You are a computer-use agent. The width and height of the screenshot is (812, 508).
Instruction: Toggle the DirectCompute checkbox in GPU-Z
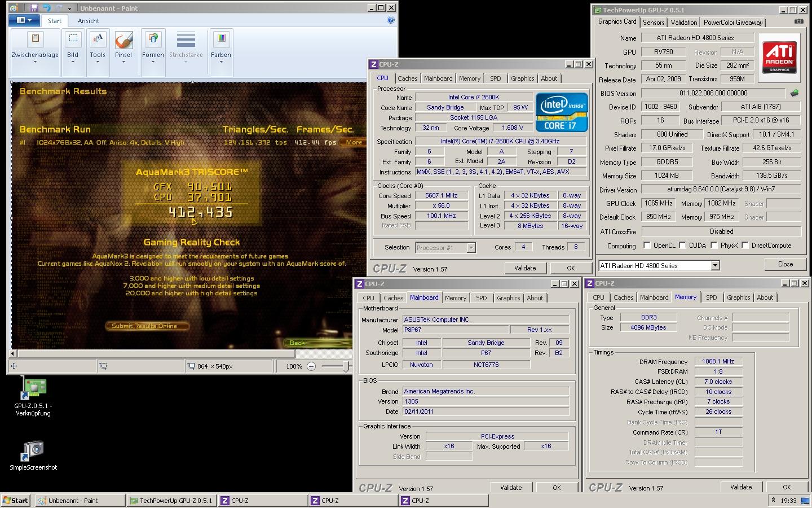click(745, 246)
